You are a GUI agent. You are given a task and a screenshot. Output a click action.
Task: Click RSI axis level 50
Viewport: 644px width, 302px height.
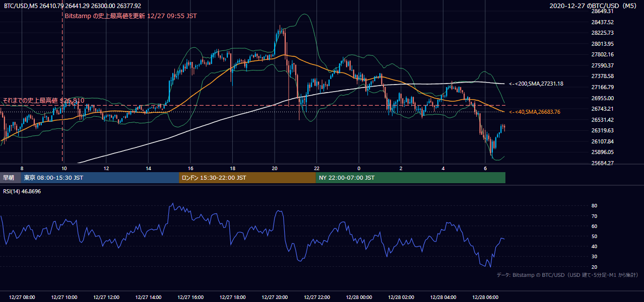click(594, 236)
